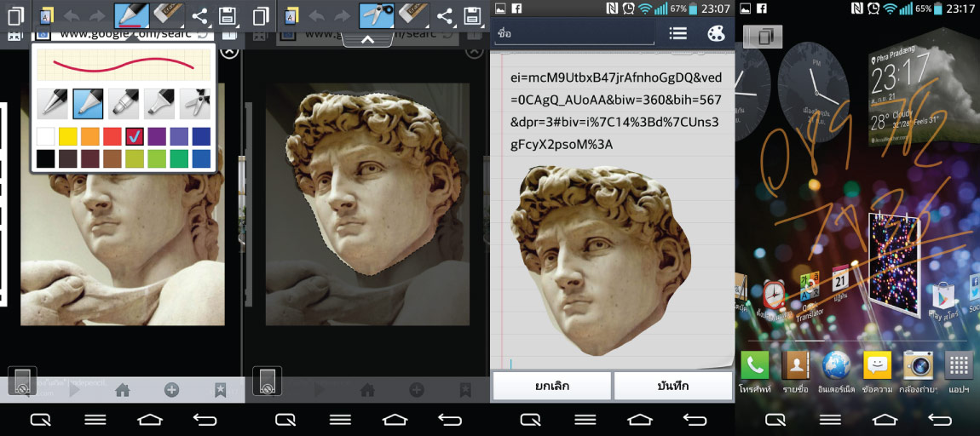Pick the orange color swatch

[x=90, y=136]
